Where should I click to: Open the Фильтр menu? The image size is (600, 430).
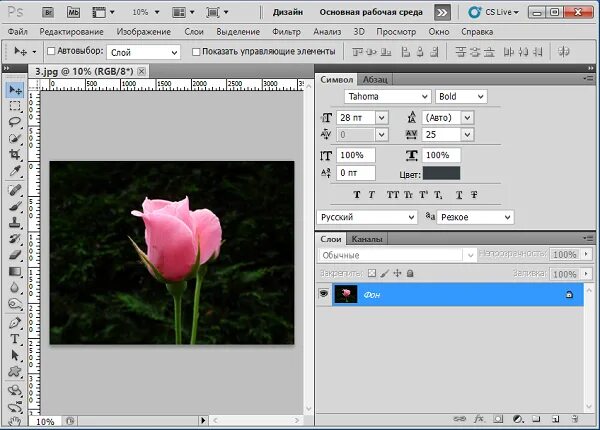click(287, 32)
